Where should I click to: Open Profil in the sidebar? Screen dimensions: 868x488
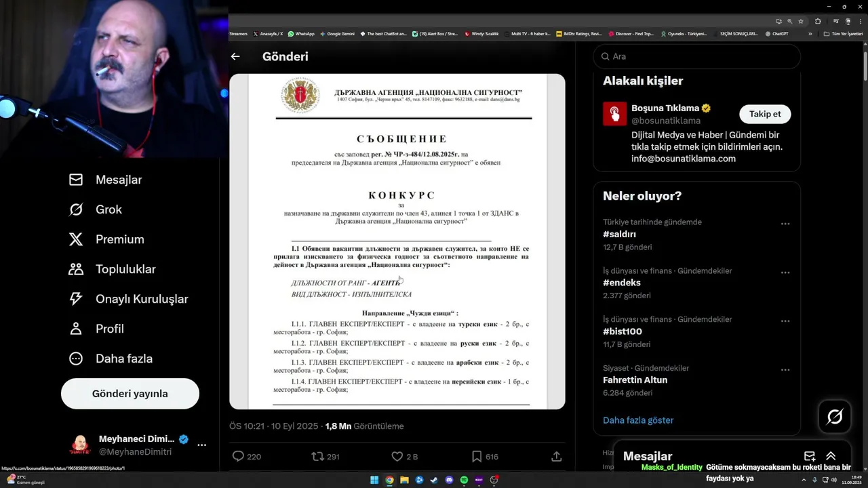pos(96,329)
